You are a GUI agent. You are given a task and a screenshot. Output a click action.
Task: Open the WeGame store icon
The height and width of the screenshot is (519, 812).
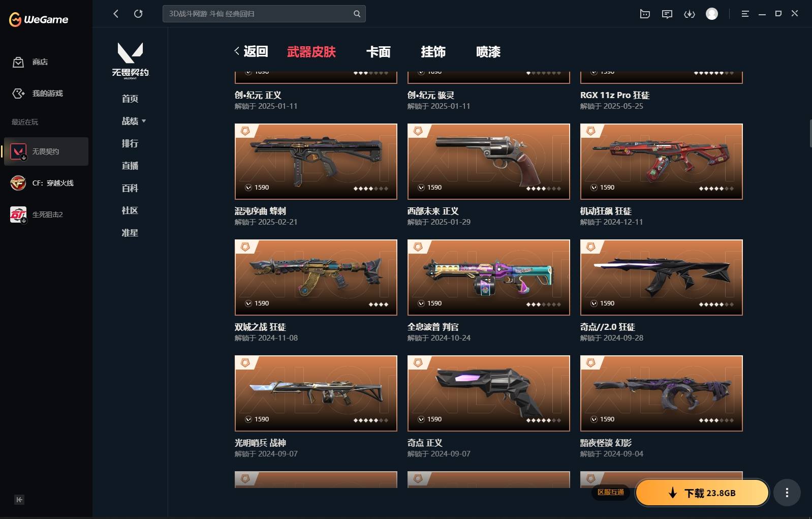tap(18, 62)
